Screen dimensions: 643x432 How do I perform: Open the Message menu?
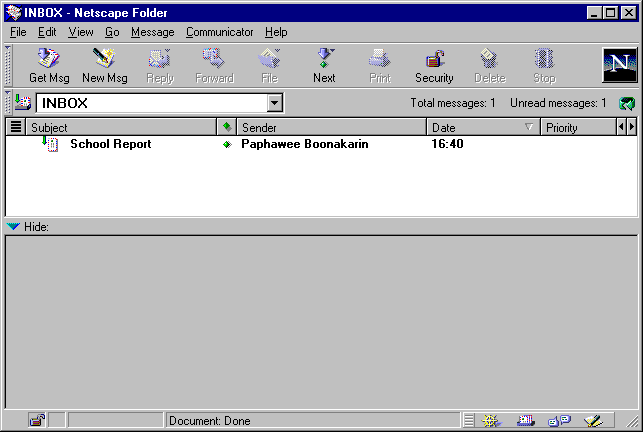153,32
